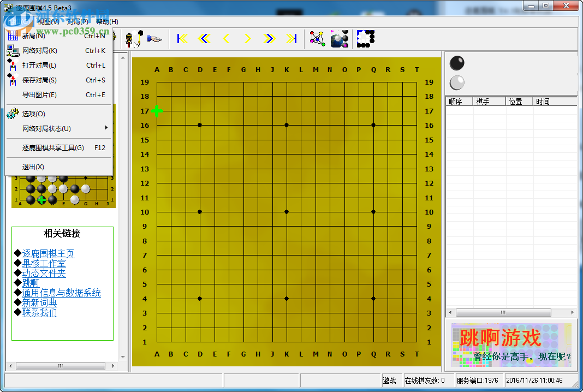
Task: Step back one move with yellow left arrow
Action: (x=226, y=38)
